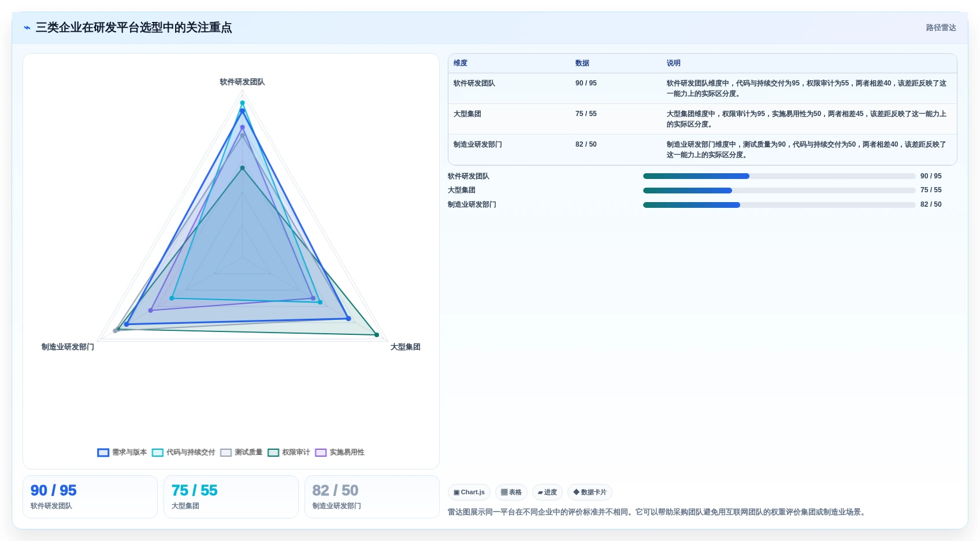Screen dimensions: 980x541
Task: Click the 90 / 95 value in table
Action: point(586,84)
